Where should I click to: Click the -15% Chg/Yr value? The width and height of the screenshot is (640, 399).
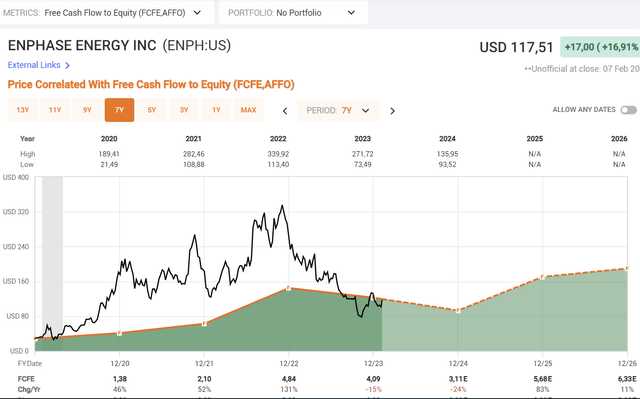pos(373,389)
